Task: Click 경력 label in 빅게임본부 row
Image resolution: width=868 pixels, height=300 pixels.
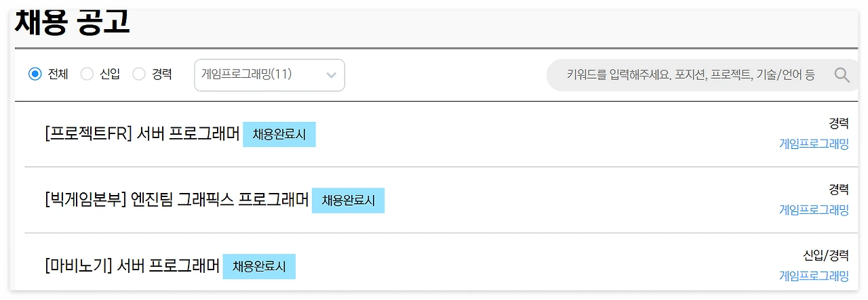Action: [x=838, y=189]
